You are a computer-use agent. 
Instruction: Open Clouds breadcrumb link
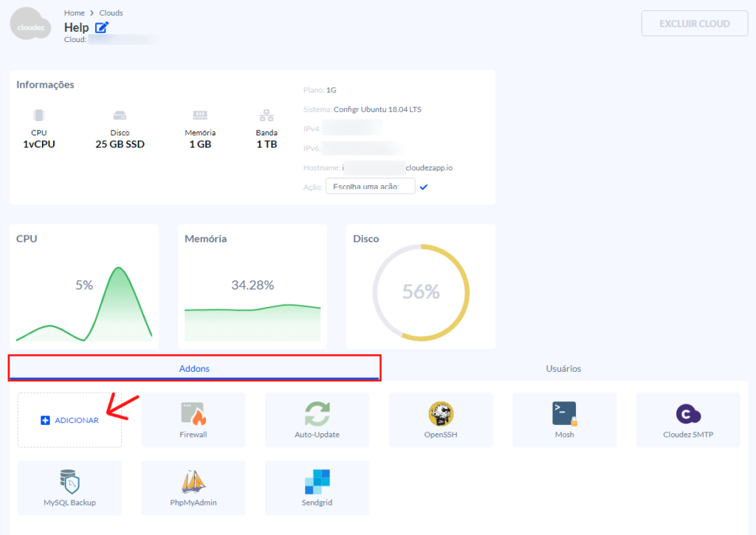point(110,13)
